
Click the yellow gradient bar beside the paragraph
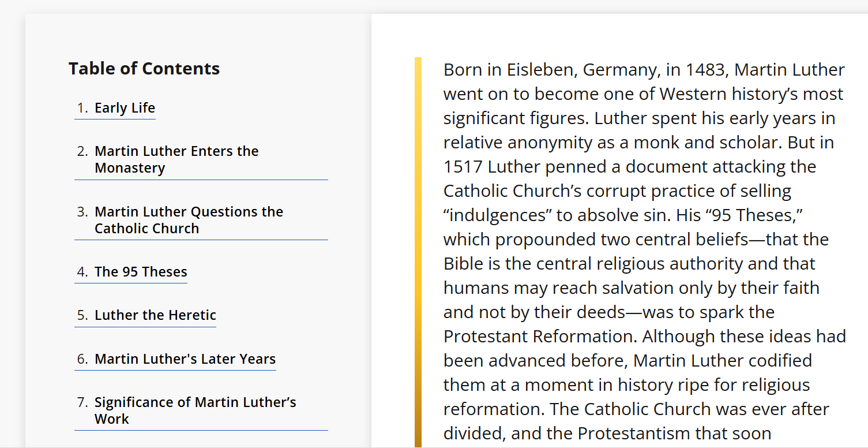418,252
